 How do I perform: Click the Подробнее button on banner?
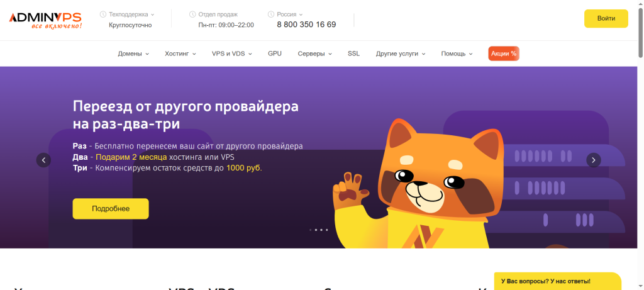pyautogui.click(x=111, y=209)
